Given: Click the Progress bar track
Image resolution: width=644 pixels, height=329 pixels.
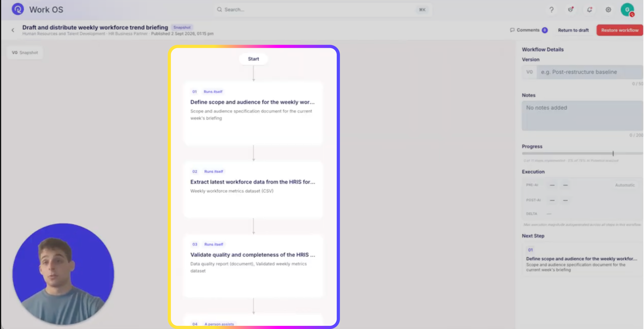Looking at the screenshot, I should tap(583, 153).
